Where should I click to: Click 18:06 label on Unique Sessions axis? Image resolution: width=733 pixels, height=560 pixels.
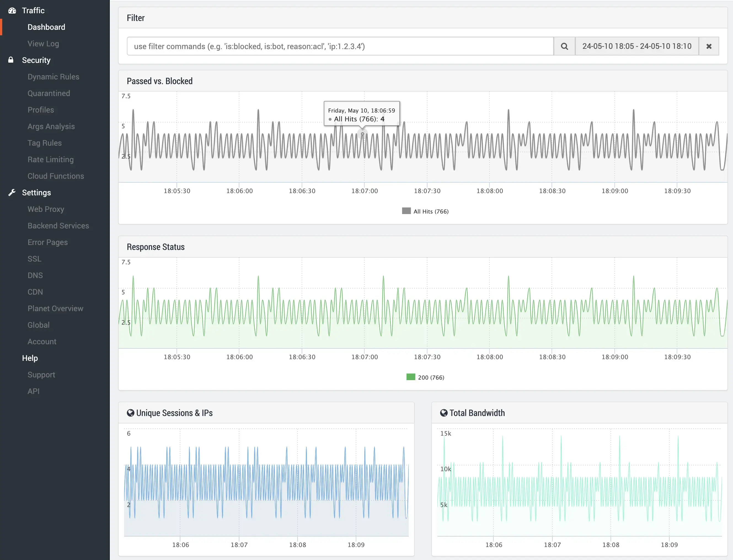point(181,545)
